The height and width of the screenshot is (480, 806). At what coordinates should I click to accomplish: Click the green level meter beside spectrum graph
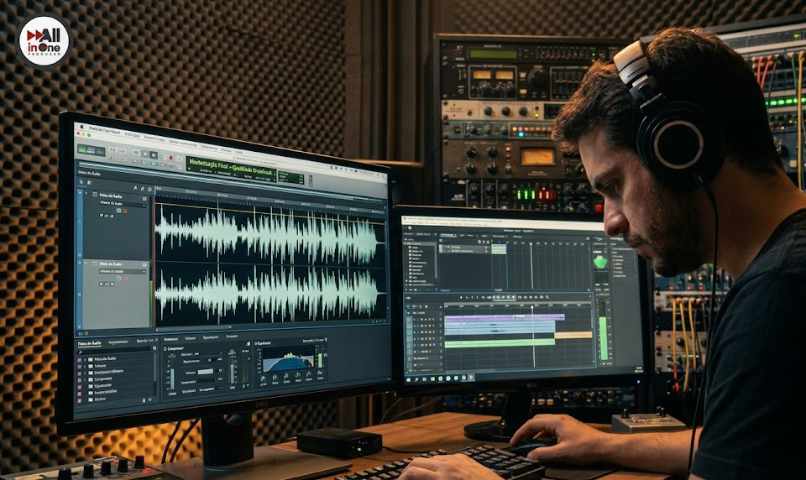click(x=320, y=359)
